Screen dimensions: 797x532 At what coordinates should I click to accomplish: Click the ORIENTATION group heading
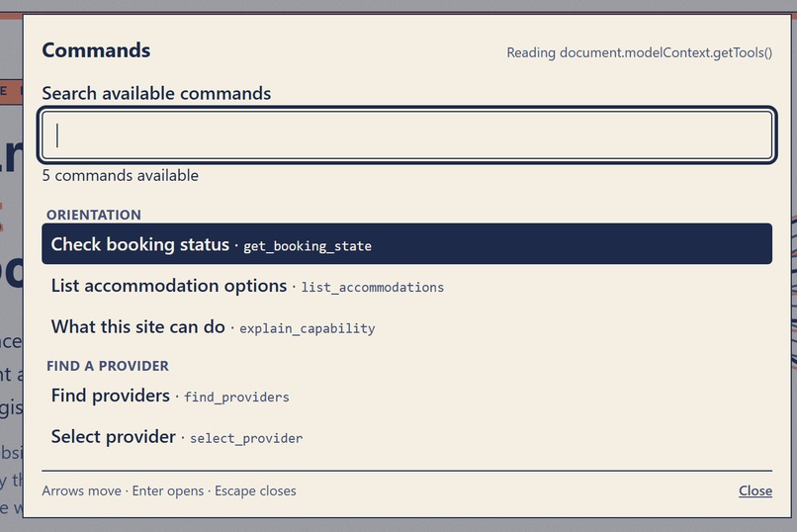tap(94, 215)
